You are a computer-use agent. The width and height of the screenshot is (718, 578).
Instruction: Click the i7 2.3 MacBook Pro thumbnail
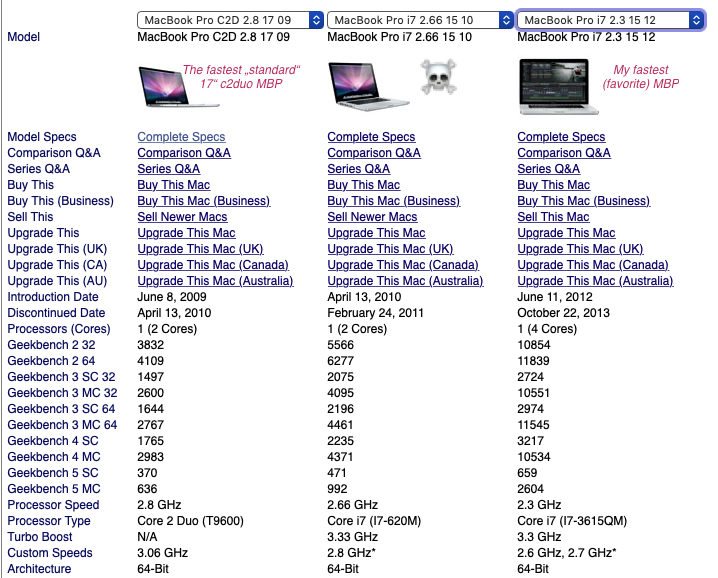point(559,86)
